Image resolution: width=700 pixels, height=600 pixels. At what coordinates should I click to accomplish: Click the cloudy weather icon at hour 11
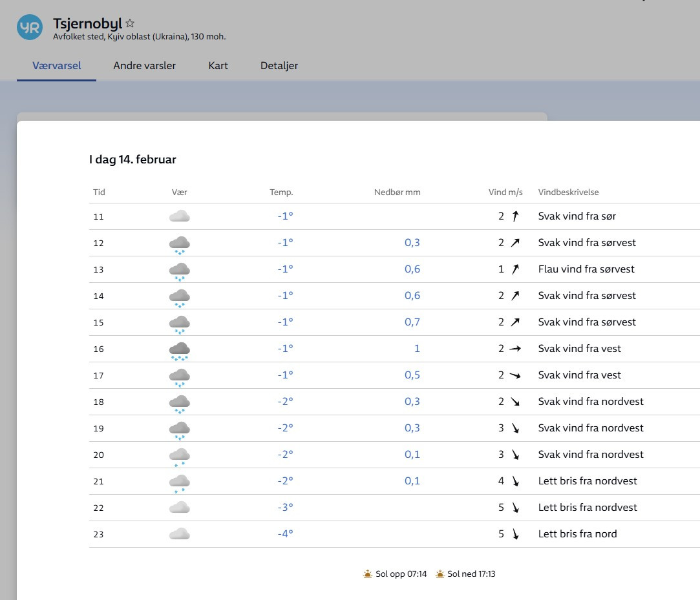(180, 216)
